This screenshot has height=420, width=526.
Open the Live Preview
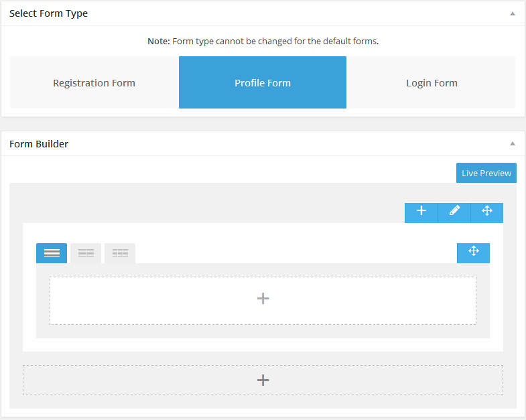(x=486, y=173)
